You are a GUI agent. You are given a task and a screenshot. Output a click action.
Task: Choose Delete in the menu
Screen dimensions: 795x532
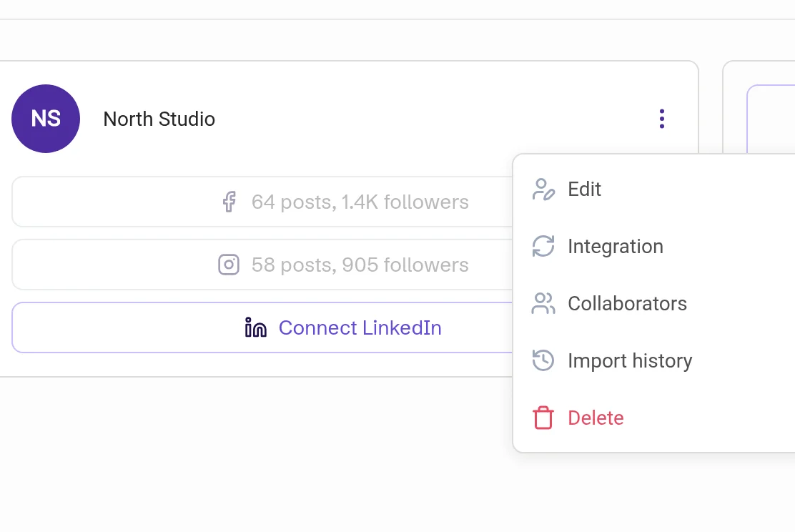[654, 418]
